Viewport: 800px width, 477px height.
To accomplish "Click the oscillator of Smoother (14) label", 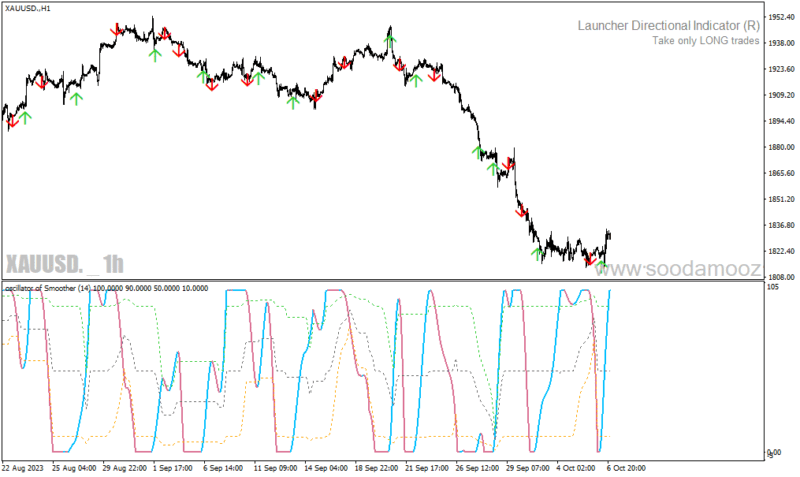I will 48,288.
